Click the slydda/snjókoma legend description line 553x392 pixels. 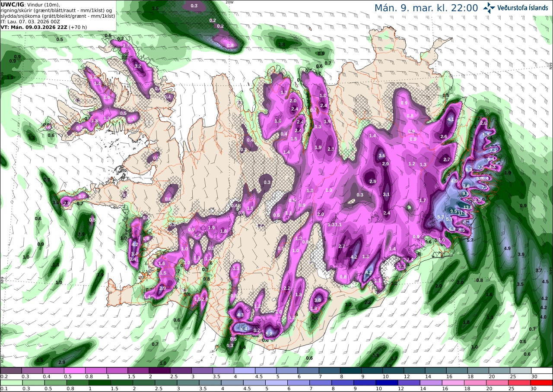(58, 16)
